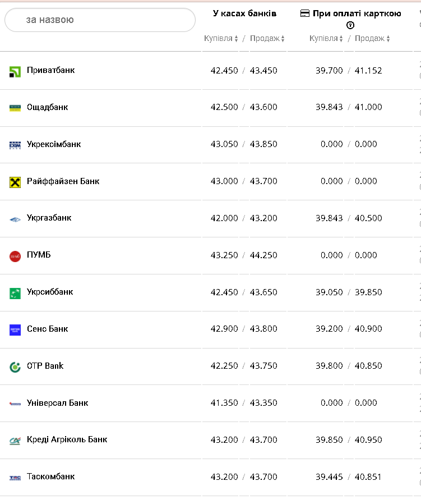Open card payment help question-mark icon
This screenshot has height=504, width=421.
click(351, 25)
